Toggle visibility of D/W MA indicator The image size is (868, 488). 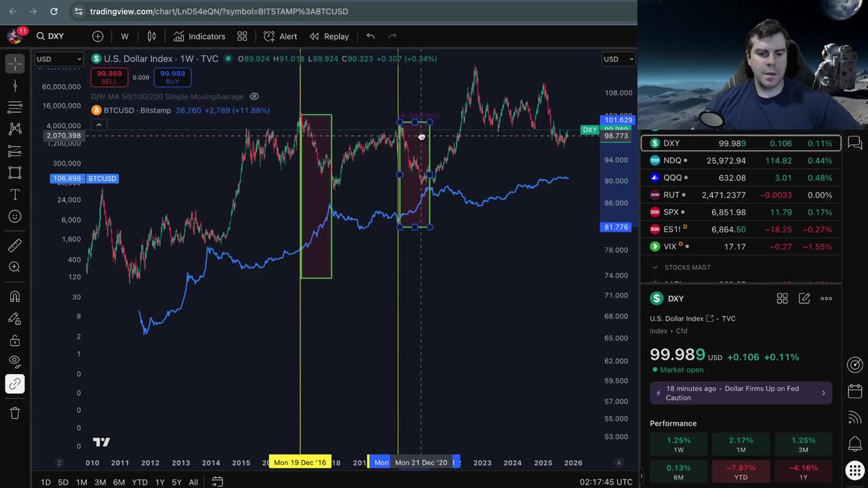point(254,97)
